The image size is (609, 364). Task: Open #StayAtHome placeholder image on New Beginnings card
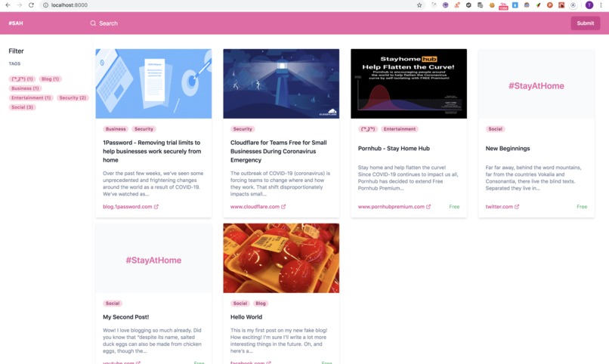536,83
